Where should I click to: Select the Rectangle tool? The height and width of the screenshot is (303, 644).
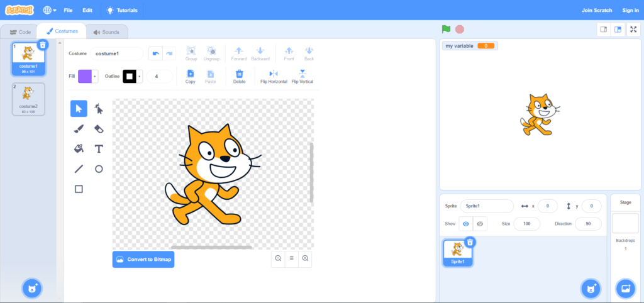coord(79,189)
